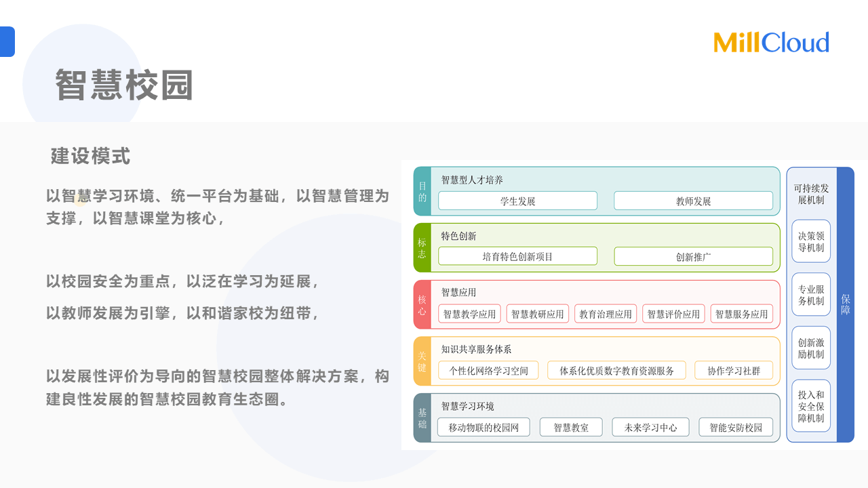Select the 专业服务机制 box

coord(811,295)
